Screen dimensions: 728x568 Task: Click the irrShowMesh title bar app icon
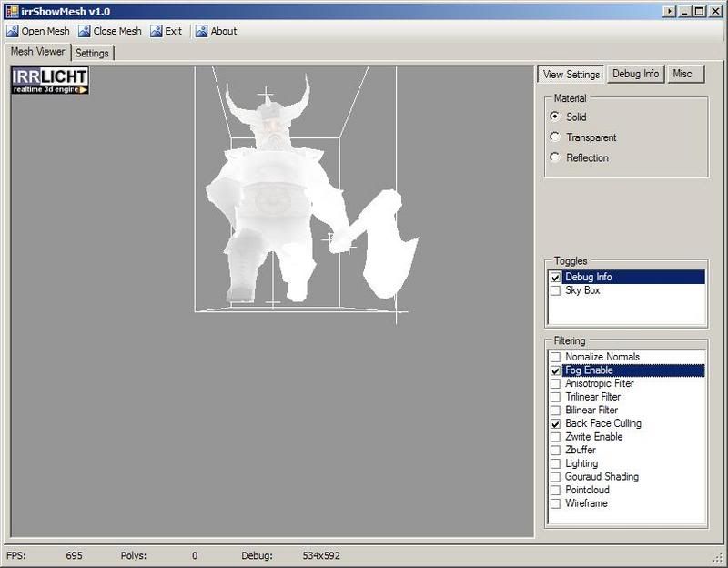(x=12, y=11)
